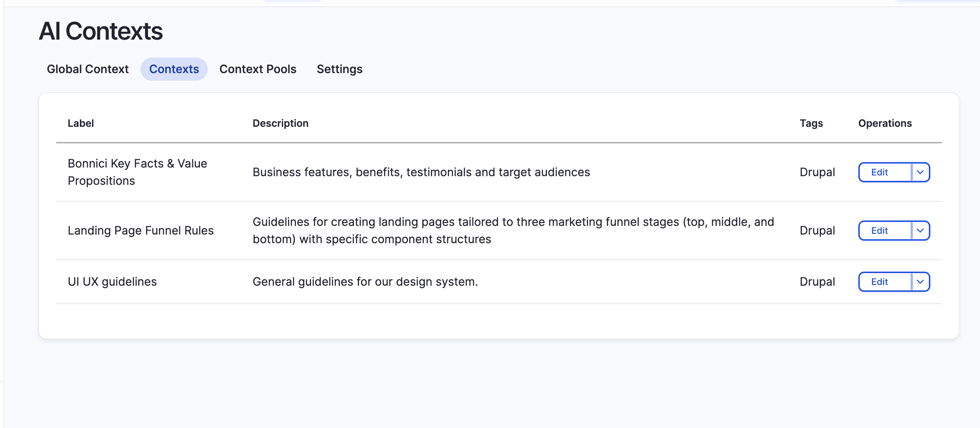Open the Drupal tag on the first row
Viewport: 980px width, 428px height.
tap(817, 172)
